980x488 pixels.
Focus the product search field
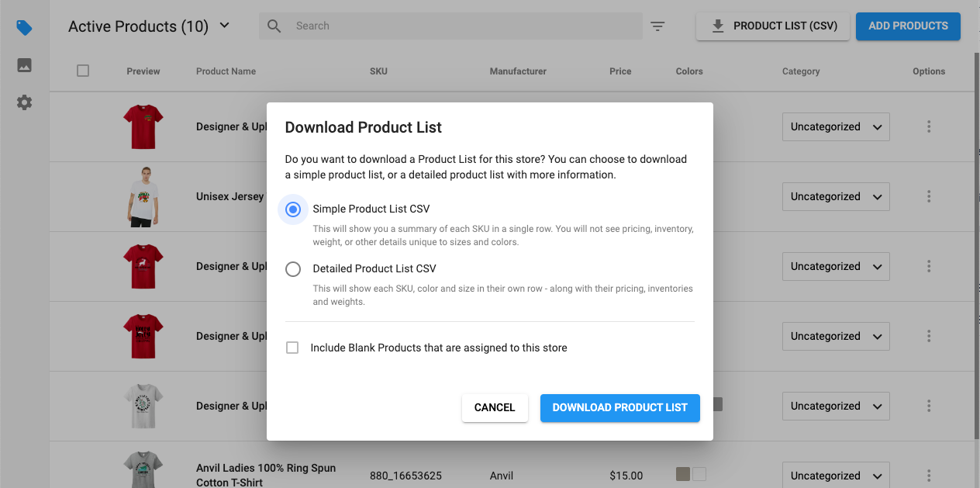point(465,26)
